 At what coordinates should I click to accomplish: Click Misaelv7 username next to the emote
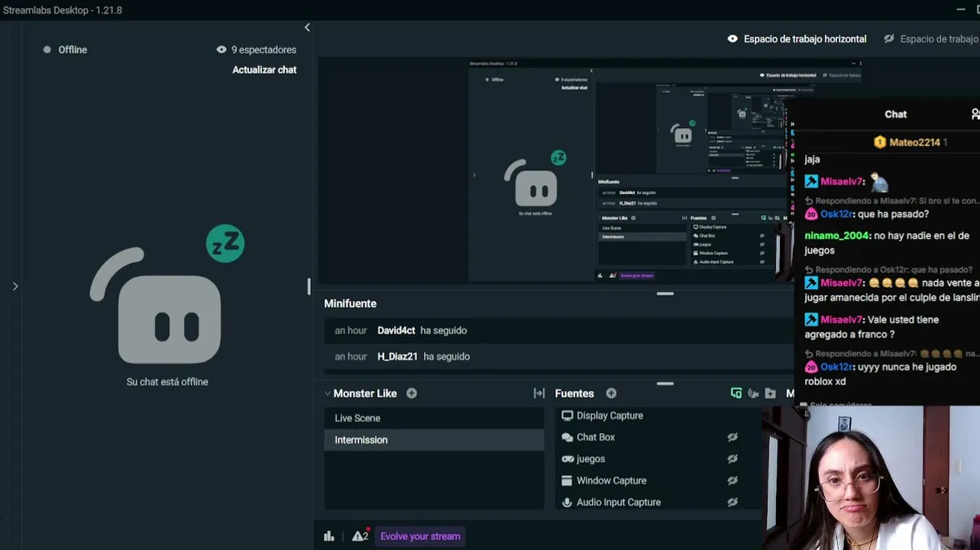pos(842,182)
